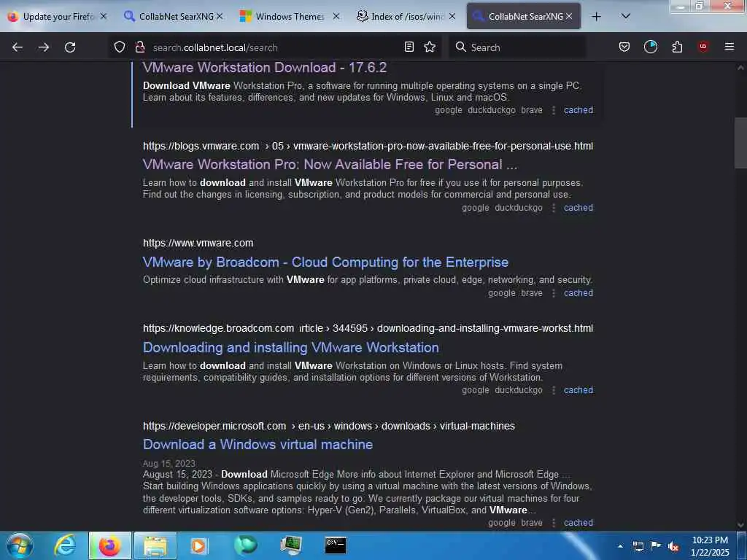Select Firefox in the taskbar
Viewport: 747px width, 560px height.
(109, 545)
